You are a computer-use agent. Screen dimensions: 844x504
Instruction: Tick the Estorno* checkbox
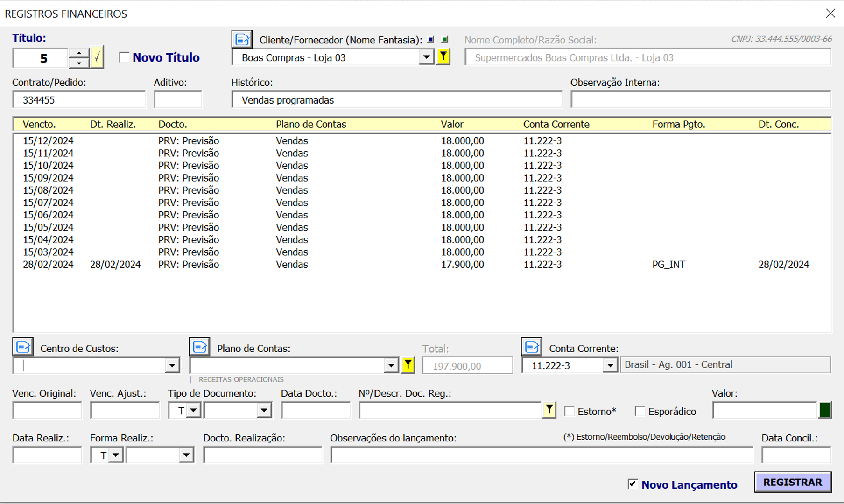click(570, 411)
